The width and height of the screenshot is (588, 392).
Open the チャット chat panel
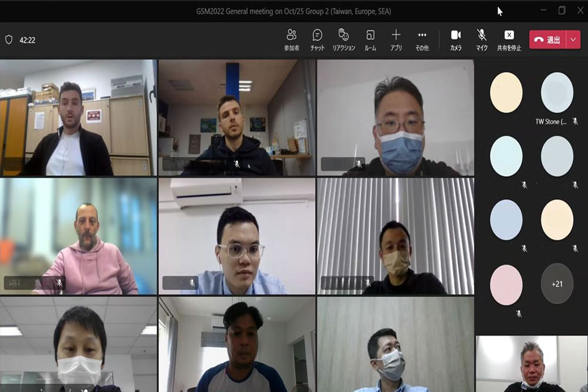pyautogui.click(x=318, y=39)
